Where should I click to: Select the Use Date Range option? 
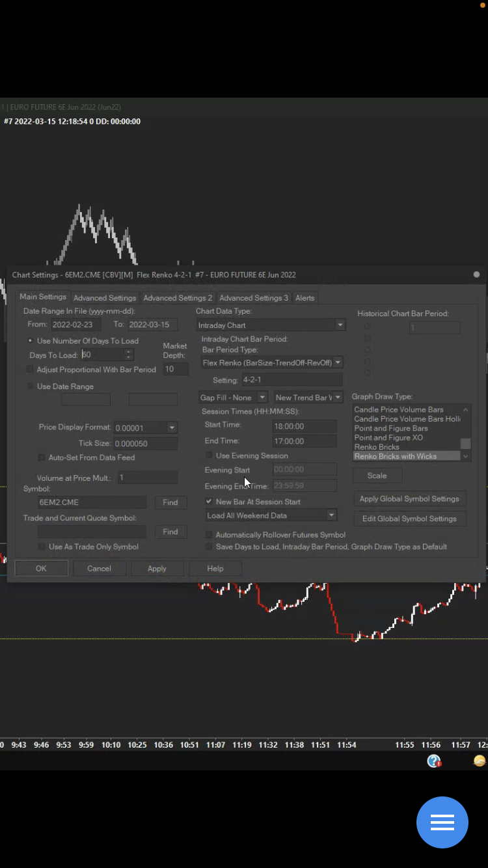click(x=31, y=387)
